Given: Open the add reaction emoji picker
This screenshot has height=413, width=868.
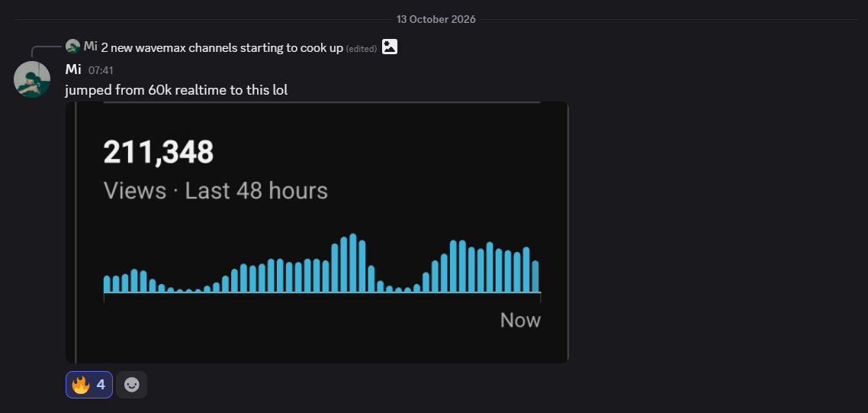Looking at the screenshot, I should pyautogui.click(x=132, y=384).
